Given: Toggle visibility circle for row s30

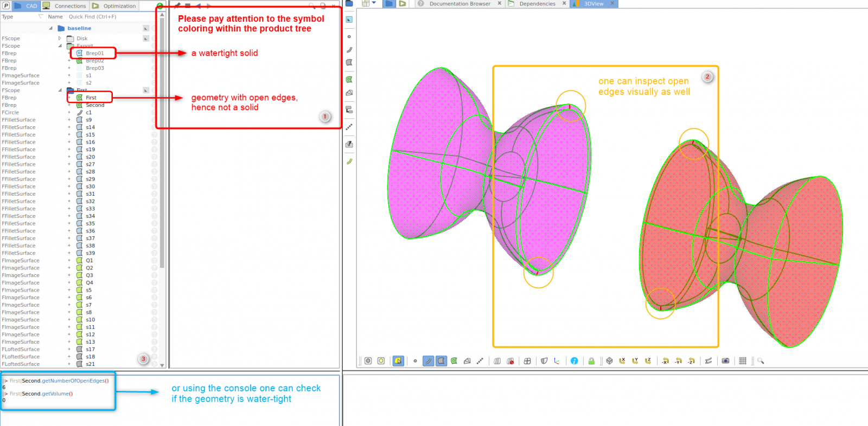Looking at the screenshot, I should tap(154, 186).
